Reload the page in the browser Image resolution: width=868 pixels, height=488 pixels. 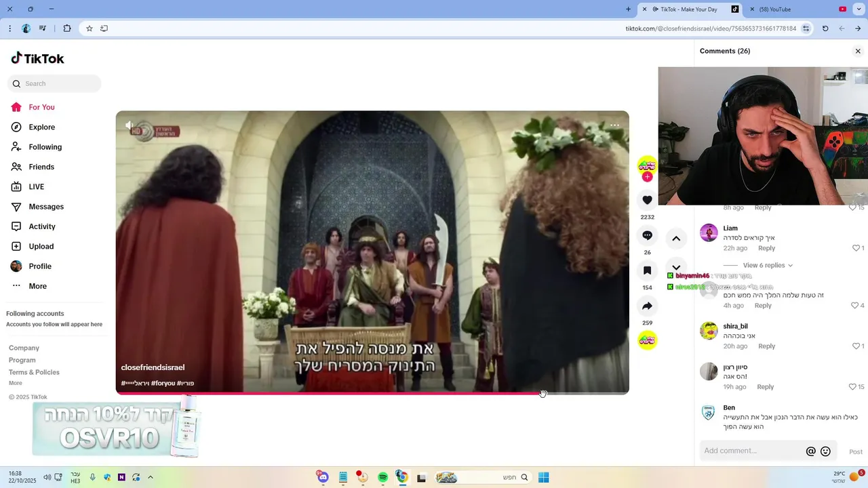tap(825, 28)
